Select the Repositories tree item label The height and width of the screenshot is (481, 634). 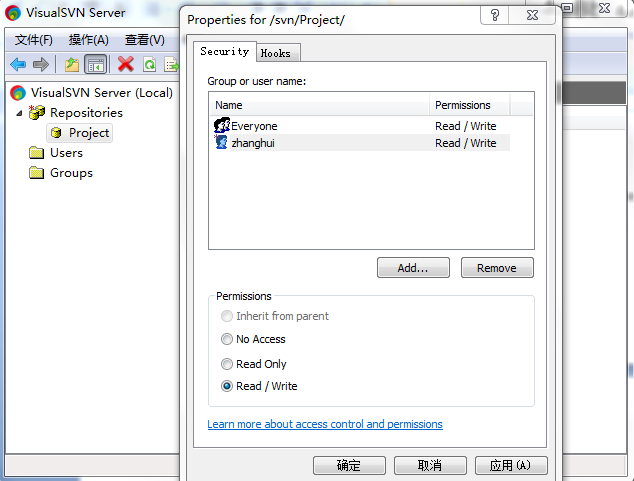(x=86, y=113)
